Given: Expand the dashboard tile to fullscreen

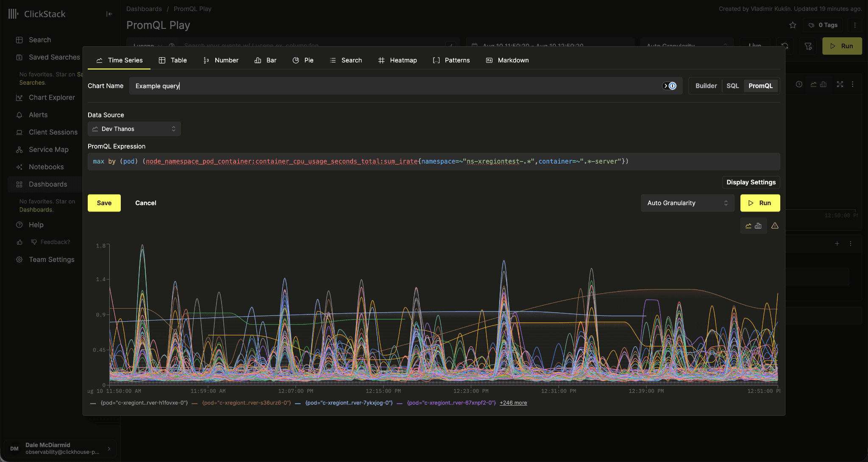Looking at the screenshot, I should 840,84.
